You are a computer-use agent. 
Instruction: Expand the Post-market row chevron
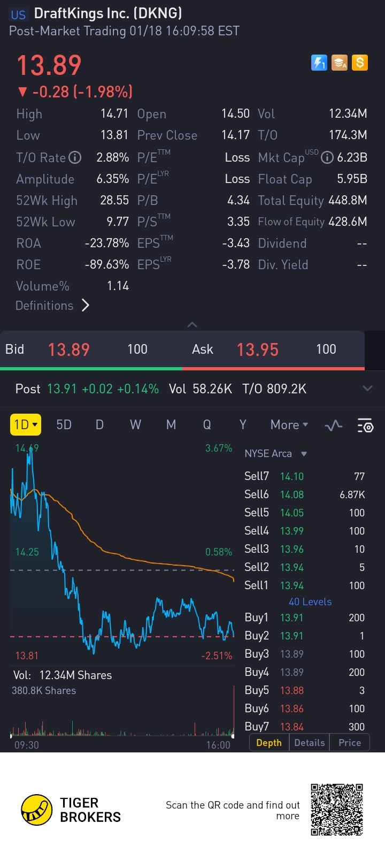(x=367, y=389)
